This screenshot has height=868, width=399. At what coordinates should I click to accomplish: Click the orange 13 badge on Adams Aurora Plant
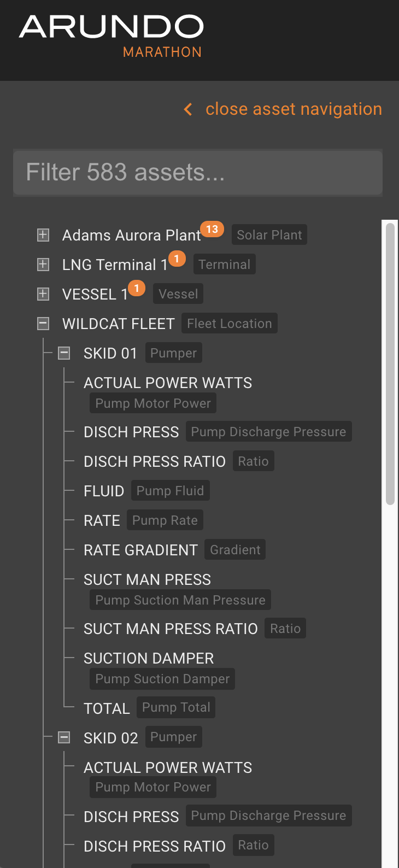(x=212, y=229)
